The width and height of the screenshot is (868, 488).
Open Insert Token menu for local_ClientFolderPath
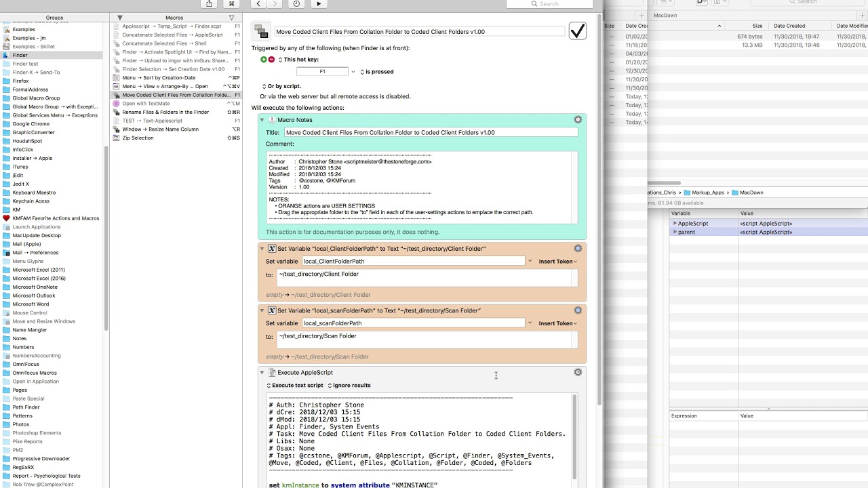click(x=558, y=261)
